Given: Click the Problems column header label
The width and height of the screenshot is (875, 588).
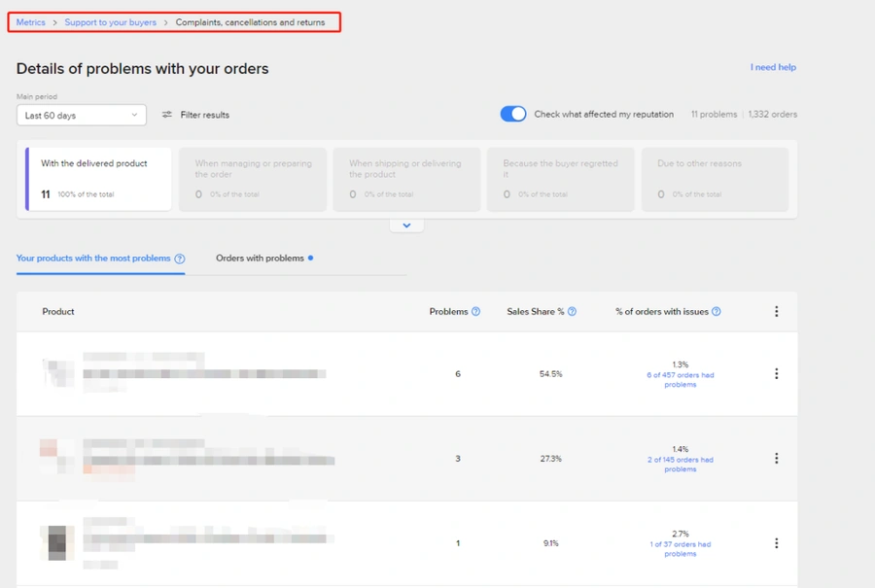Looking at the screenshot, I should 448,311.
